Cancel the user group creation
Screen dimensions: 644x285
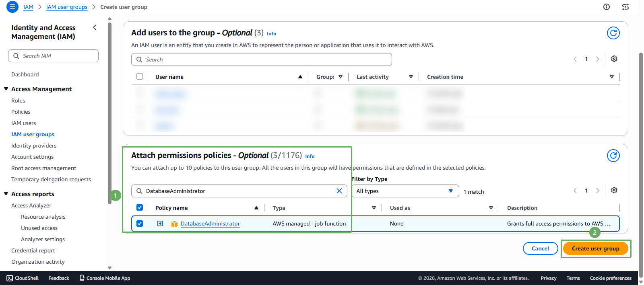point(540,248)
